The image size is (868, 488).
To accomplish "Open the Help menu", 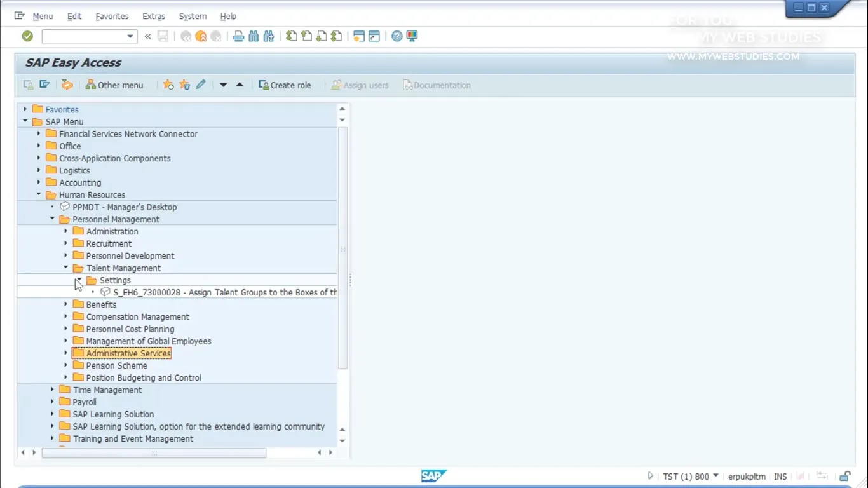I will coord(228,17).
